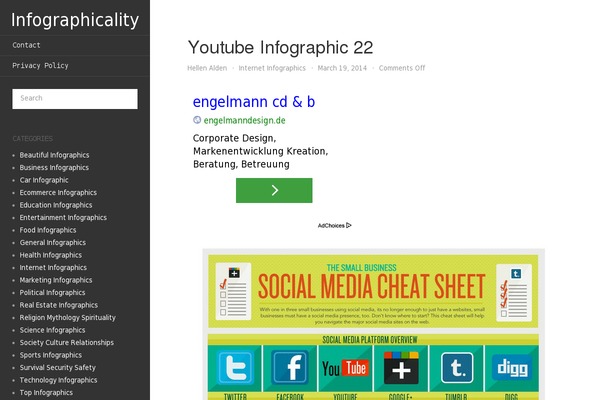Click the green arrow ad button
The height and width of the screenshot is (400, 600).
[x=274, y=190]
